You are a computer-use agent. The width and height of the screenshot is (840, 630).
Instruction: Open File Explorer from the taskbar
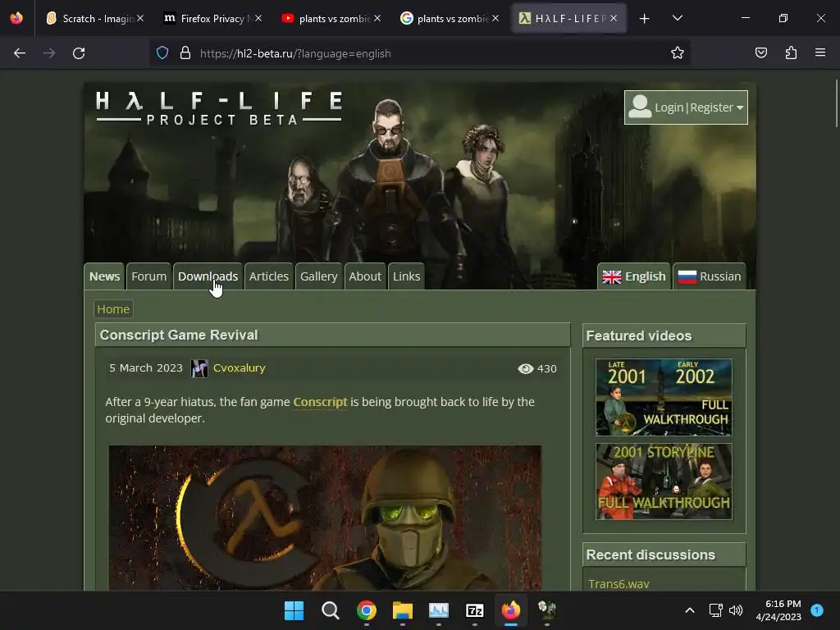coord(402,610)
